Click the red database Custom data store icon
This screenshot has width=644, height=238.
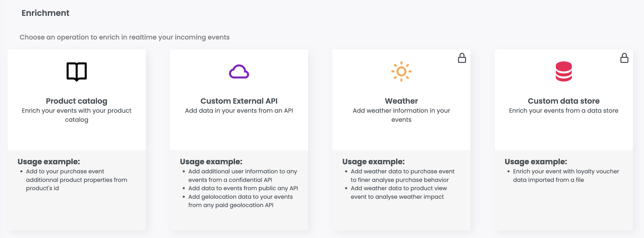(x=564, y=71)
